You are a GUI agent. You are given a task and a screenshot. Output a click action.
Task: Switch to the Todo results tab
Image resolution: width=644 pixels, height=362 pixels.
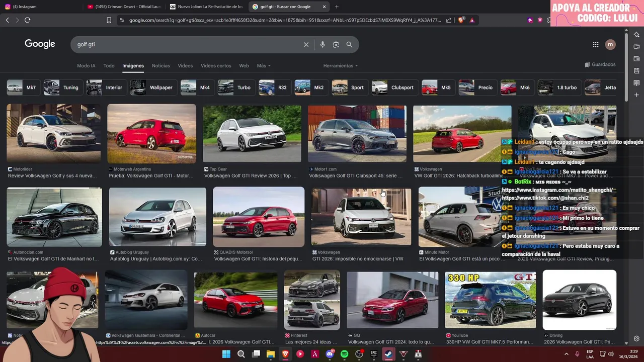pos(109,66)
